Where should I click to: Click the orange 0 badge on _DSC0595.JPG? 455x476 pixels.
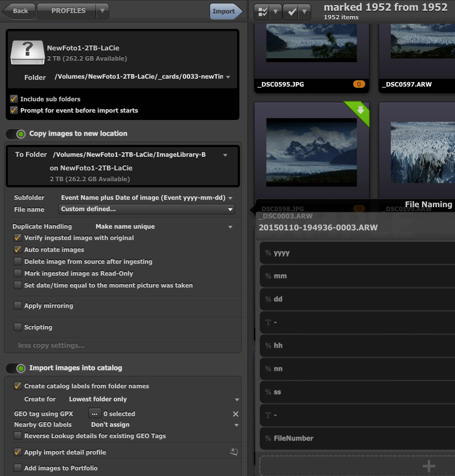click(359, 84)
